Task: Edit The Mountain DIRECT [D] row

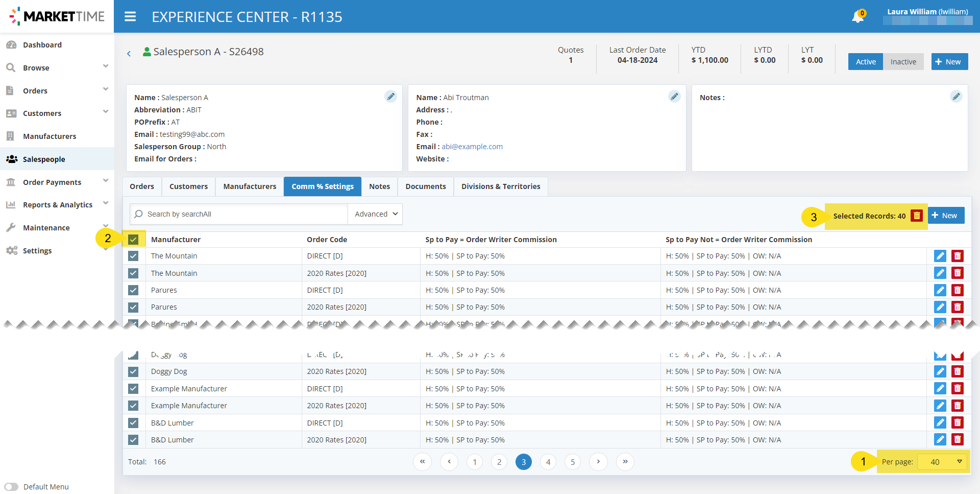Action: 940,256
